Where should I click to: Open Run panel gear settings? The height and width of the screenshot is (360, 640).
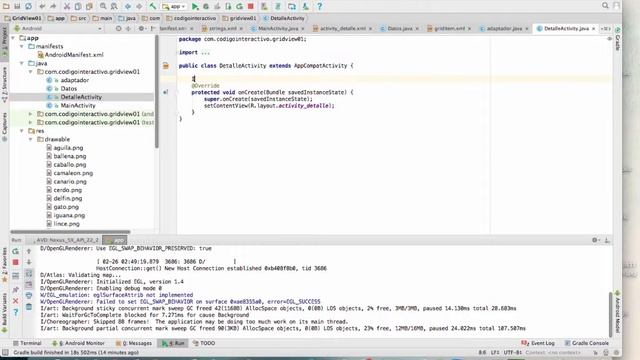pos(595,240)
